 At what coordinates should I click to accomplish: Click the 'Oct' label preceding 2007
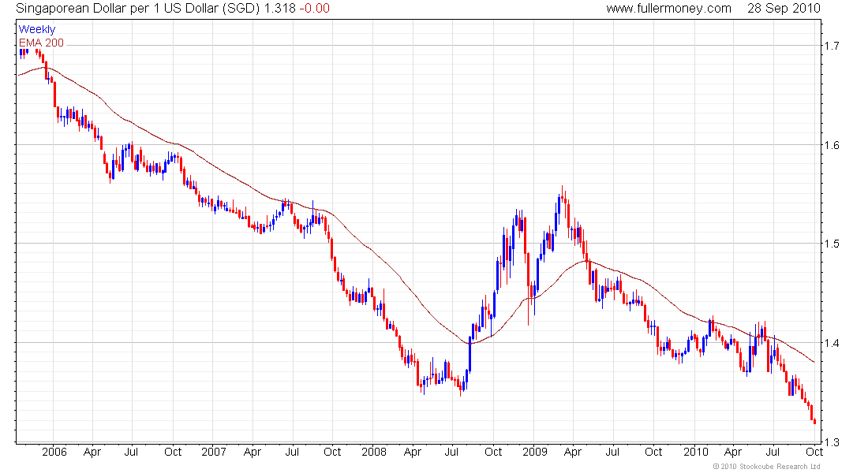173,452
